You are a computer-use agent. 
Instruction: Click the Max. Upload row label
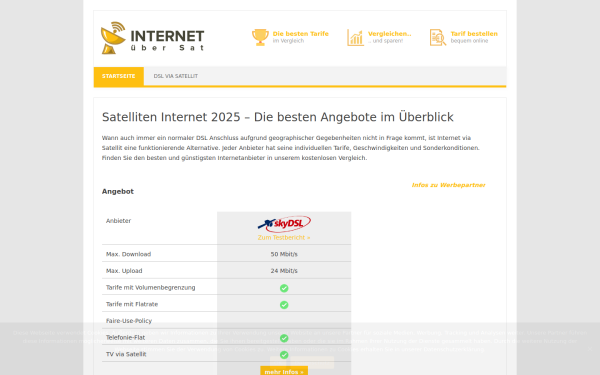(124, 271)
